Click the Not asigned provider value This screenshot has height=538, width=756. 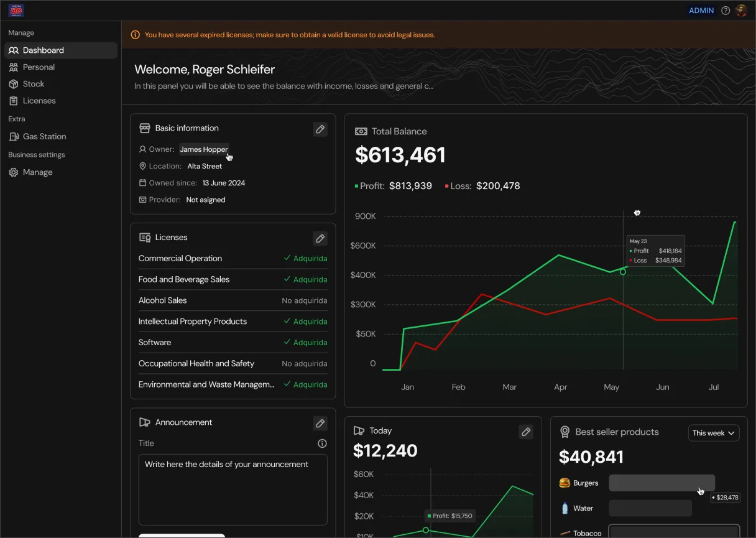tap(206, 200)
